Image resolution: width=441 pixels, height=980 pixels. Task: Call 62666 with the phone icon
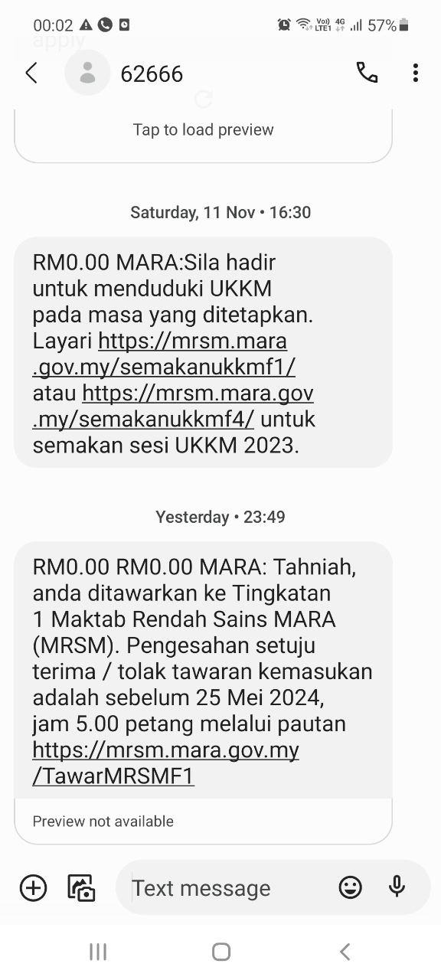click(x=367, y=73)
